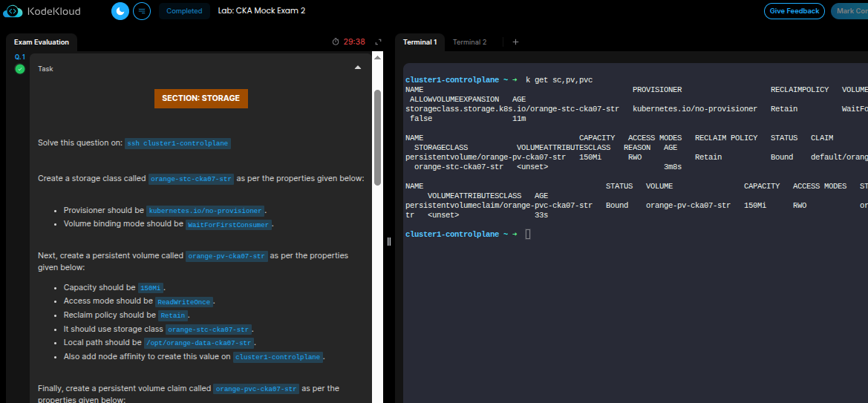
Task: Switch to the Exam Evaluation tab
Action: [42, 42]
